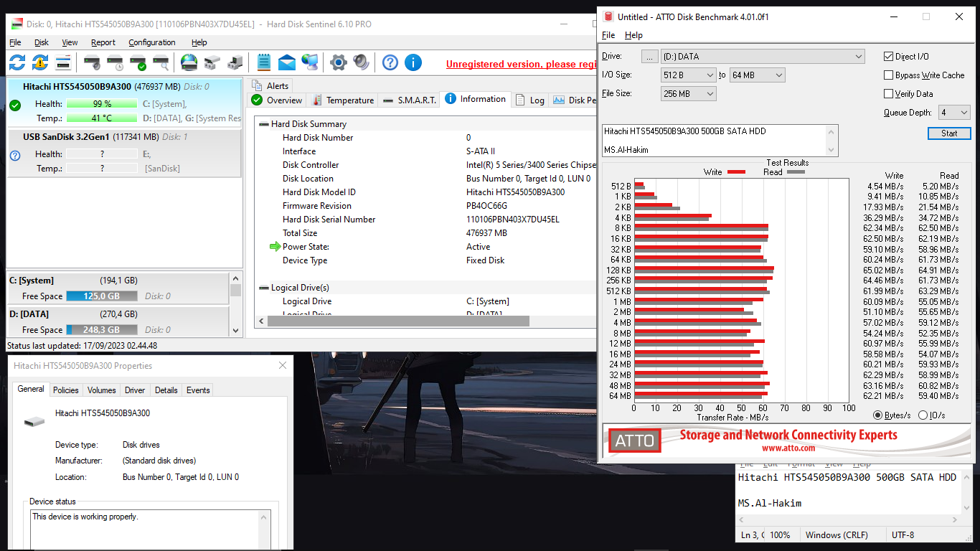Click the disk icon with magnifying glass
980x551 pixels.
[161, 62]
